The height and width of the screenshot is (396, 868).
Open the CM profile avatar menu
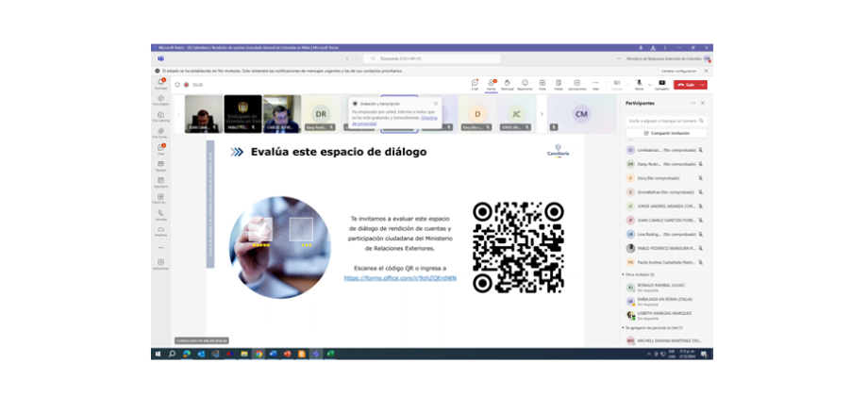pyautogui.click(x=707, y=58)
